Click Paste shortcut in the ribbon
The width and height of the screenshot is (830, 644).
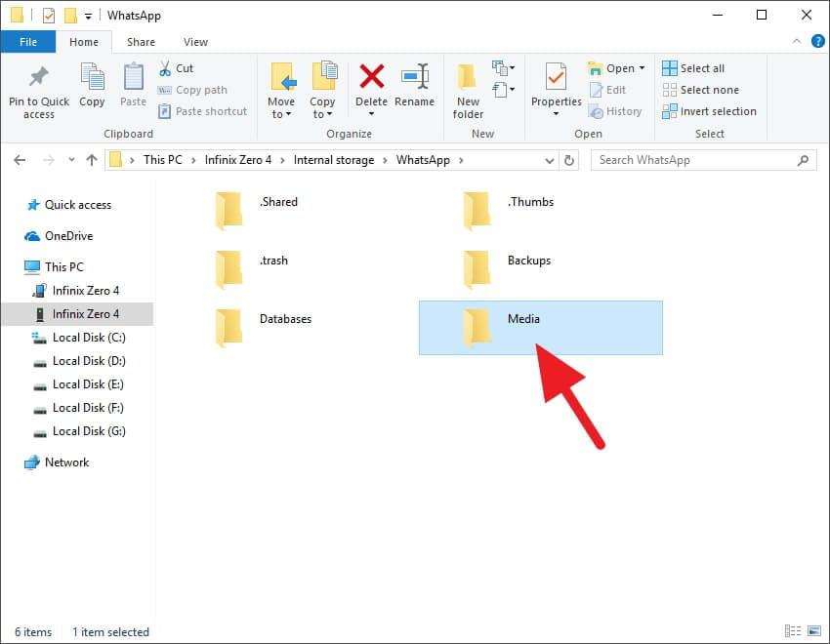tap(203, 111)
